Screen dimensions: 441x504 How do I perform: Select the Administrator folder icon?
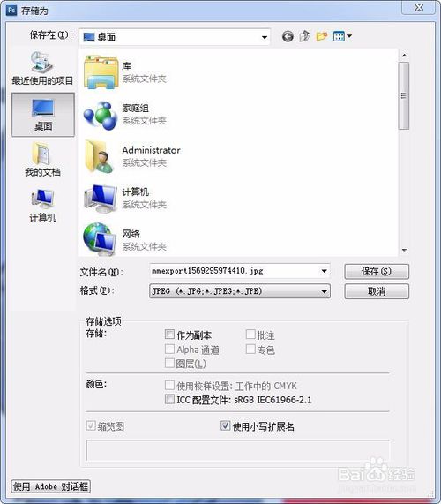(100, 156)
